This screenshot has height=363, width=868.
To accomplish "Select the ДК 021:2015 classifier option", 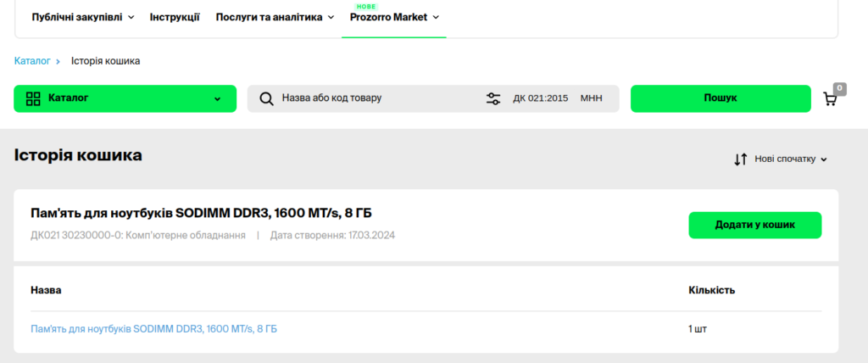I will 540,98.
